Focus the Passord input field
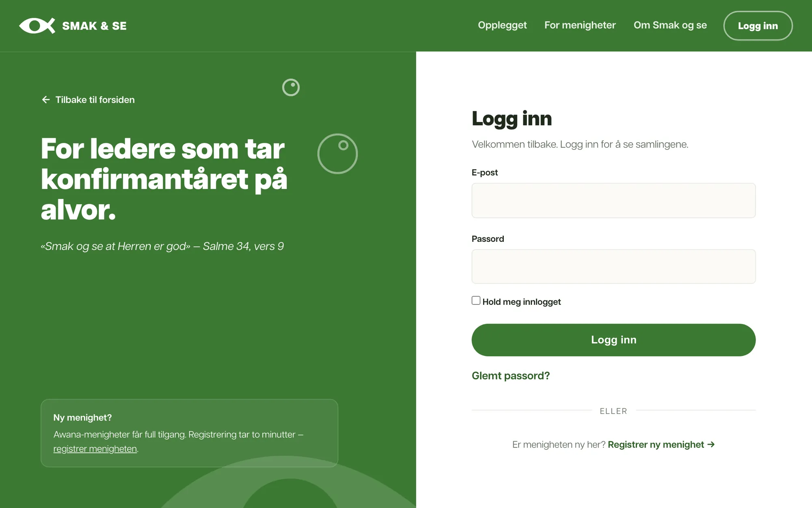This screenshot has width=812, height=508. [x=613, y=267]
